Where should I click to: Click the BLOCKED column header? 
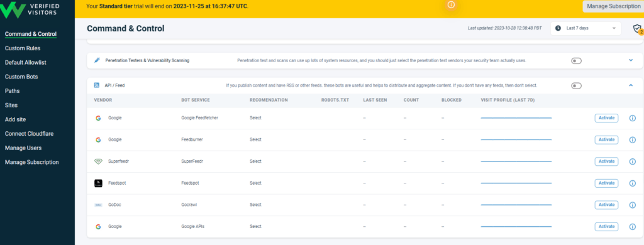coord(452,100)
